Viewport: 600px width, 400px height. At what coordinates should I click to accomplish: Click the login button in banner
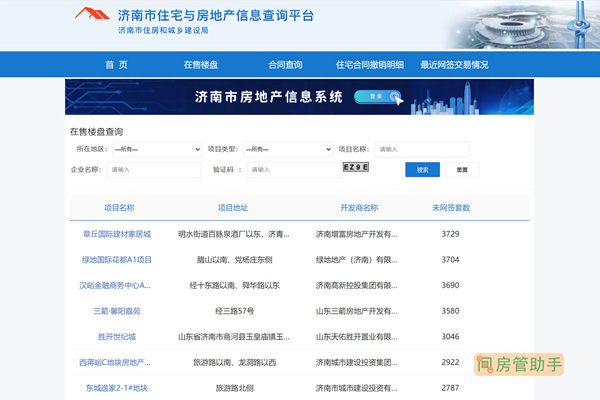click(x=377, y=97)
